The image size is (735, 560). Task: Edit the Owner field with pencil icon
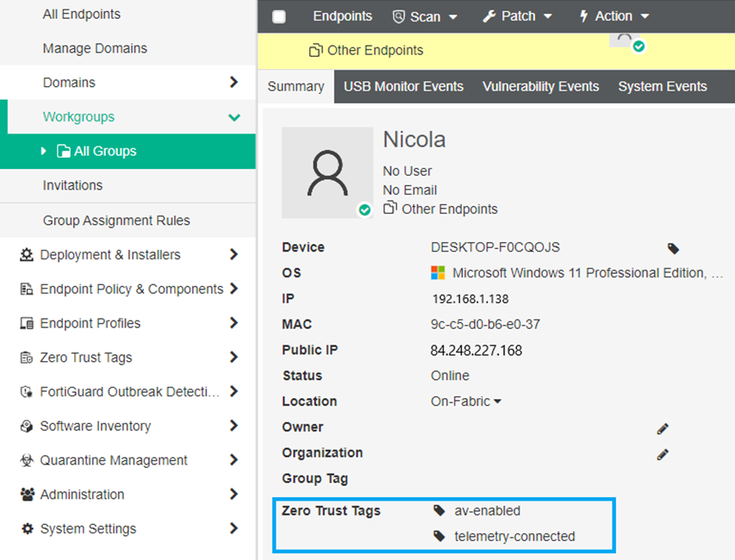point(663,429)
